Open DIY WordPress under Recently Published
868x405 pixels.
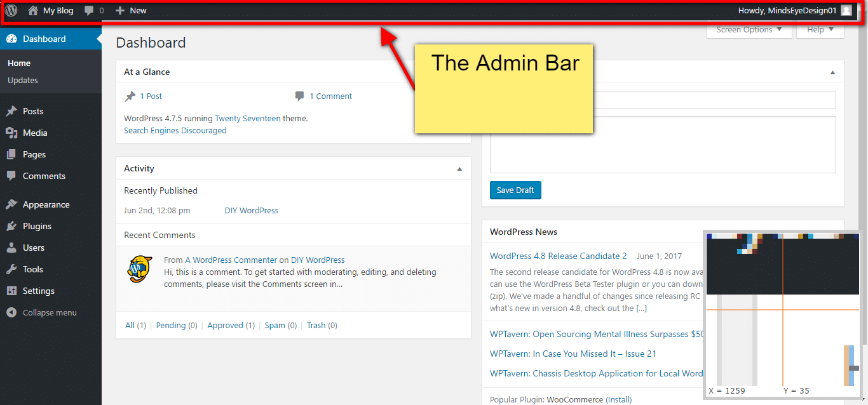pos(252,210)
